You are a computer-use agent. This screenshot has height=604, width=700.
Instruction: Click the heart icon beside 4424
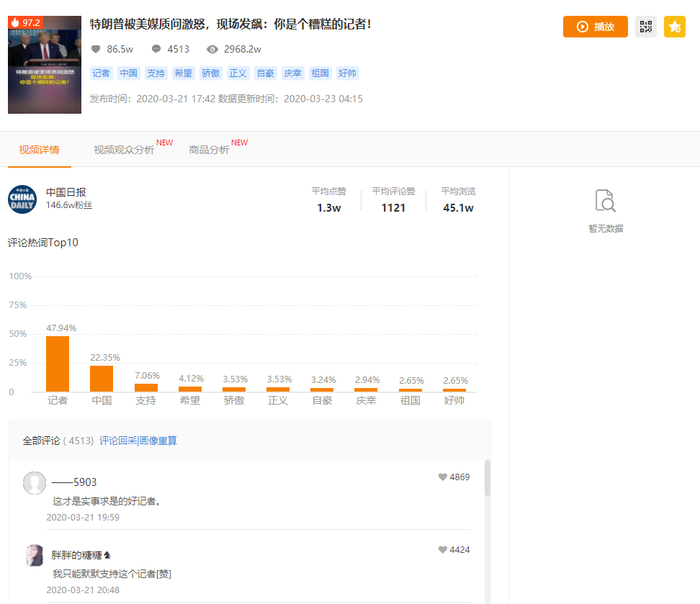[442, 549]
